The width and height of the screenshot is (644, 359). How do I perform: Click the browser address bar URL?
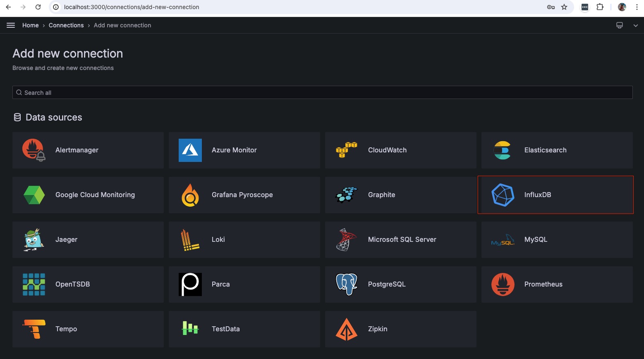tap(132, 7)
